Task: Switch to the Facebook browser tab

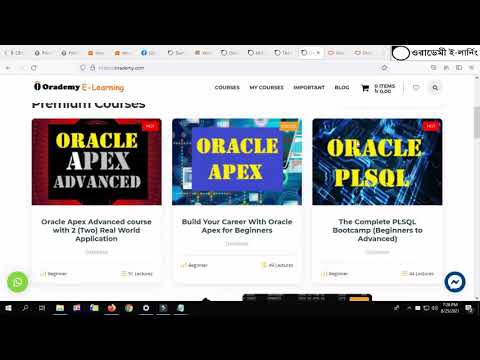Action: [x=149, y=53]
